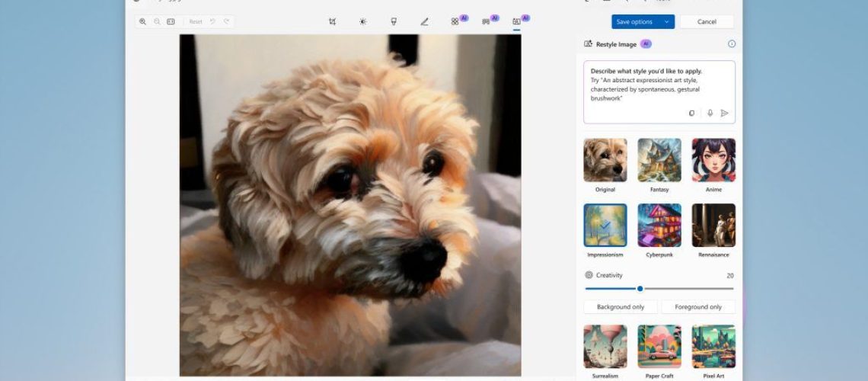868x381 pixels.
Task: Redo the edit with redo arrow
Action: point(226,21)
